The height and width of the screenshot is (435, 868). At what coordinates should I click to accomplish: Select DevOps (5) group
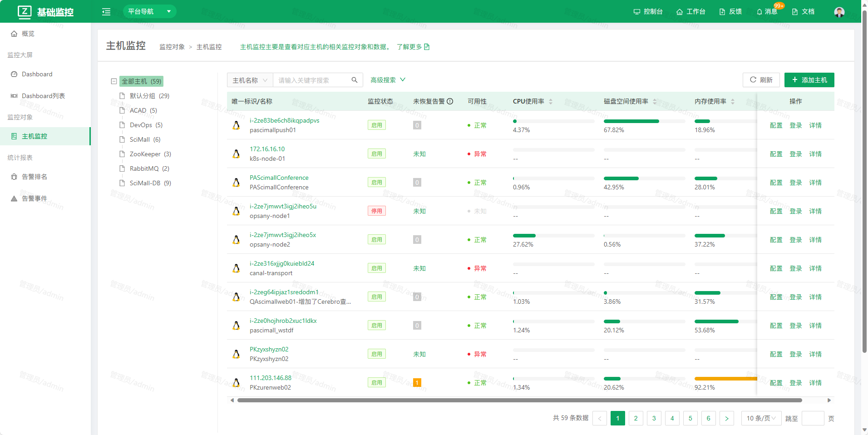point(146,125)
